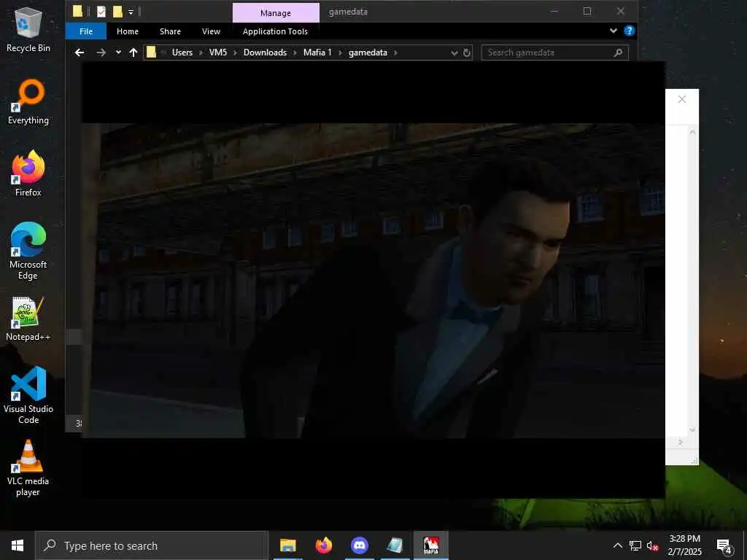747x560 pixels.
Task: Click the folder icon in the address bar
Action: [151, 52]
